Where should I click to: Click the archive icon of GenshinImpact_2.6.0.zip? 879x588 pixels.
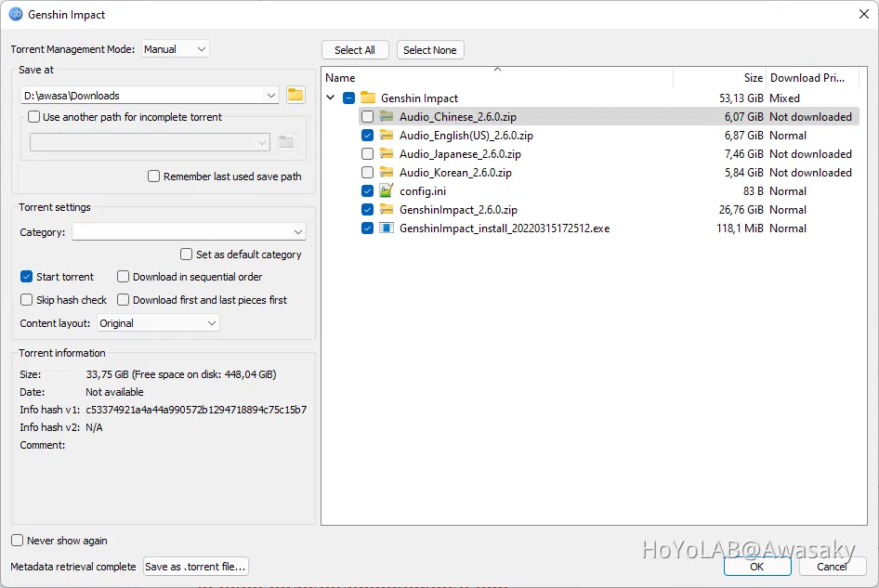[x=386, y=209]
